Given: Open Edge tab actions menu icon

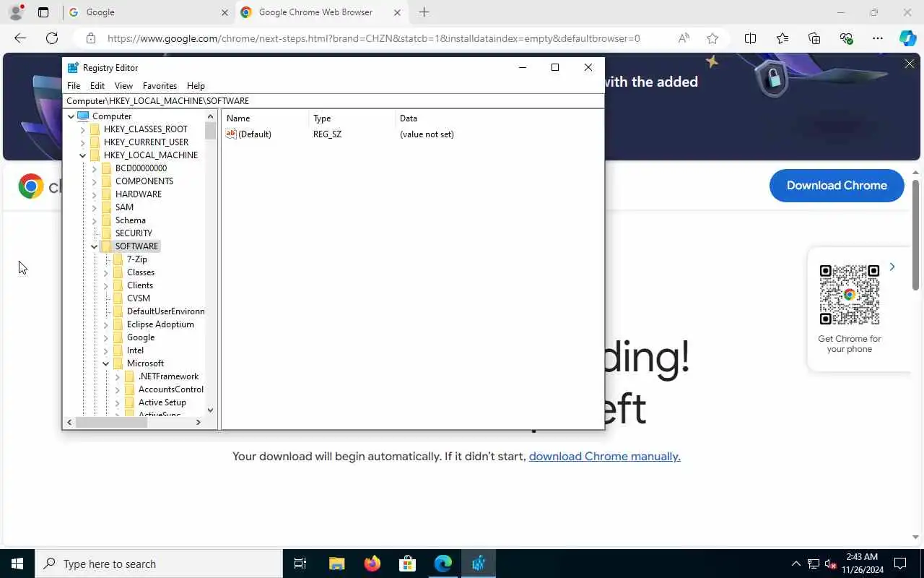Looking at the screenshot, I should [x=43, y=12].
